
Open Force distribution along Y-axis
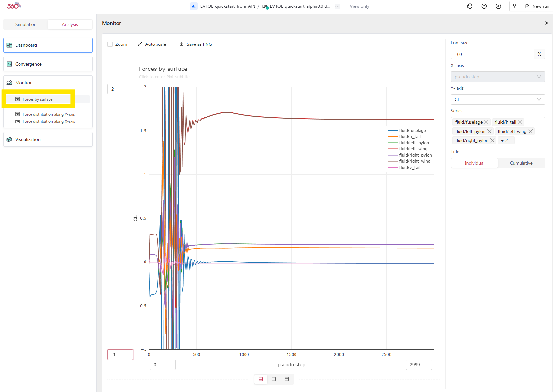click(49, 114)
